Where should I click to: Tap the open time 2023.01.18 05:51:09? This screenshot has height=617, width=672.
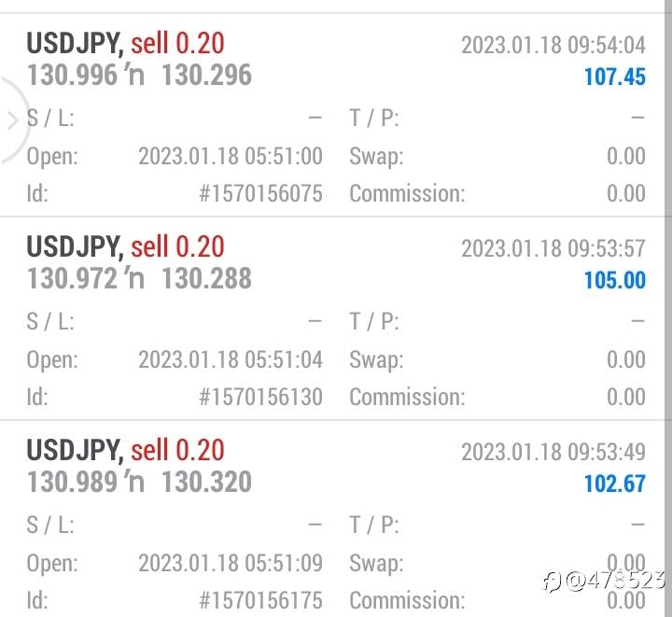pyautogui.click(x=231, y=563)
